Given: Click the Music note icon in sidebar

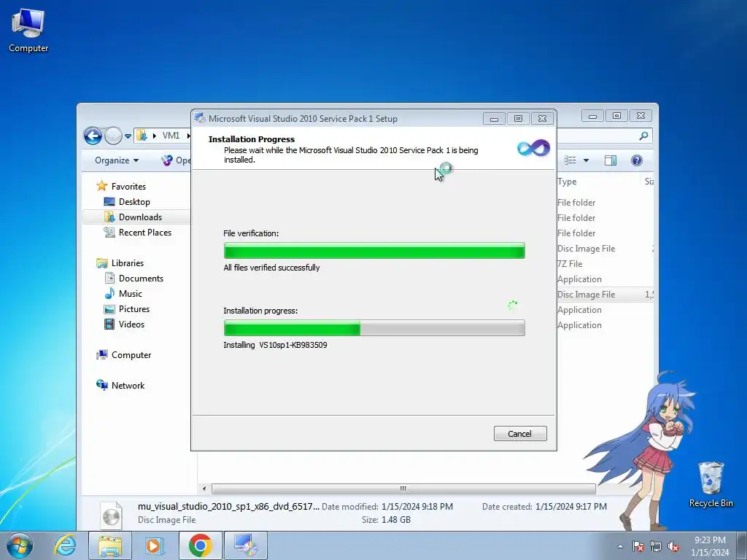Looking at the screenshot, I should tap(109, 293).
